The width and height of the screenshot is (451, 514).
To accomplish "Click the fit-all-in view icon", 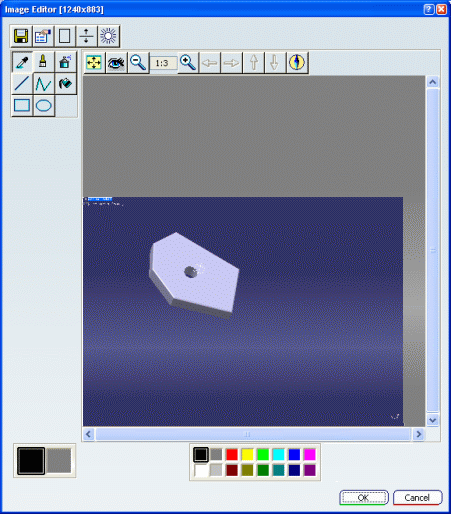I will point(94,62).
